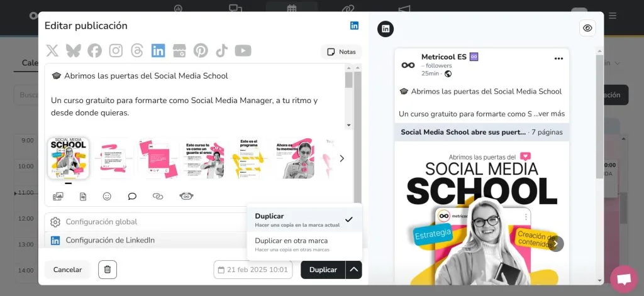Delete post with the trash icon
This screenshot has width=644, height=296.
[108, 270]
